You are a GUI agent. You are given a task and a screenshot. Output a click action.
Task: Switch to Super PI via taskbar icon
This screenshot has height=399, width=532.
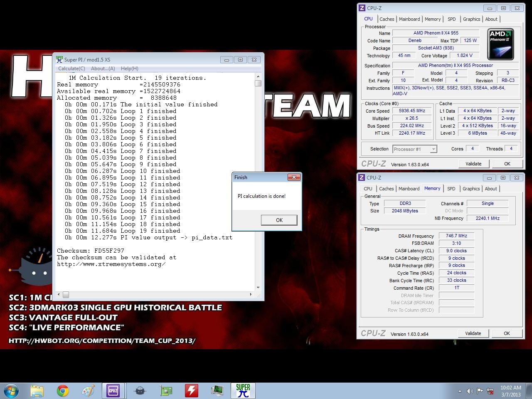click(x=243, y=391)
